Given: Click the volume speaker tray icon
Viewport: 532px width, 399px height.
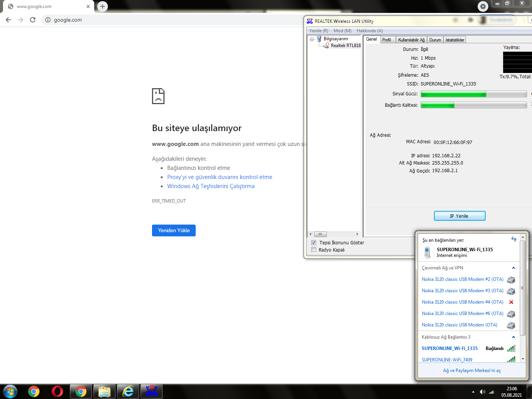Looking at the screenshot, I should tap(482, 392).
